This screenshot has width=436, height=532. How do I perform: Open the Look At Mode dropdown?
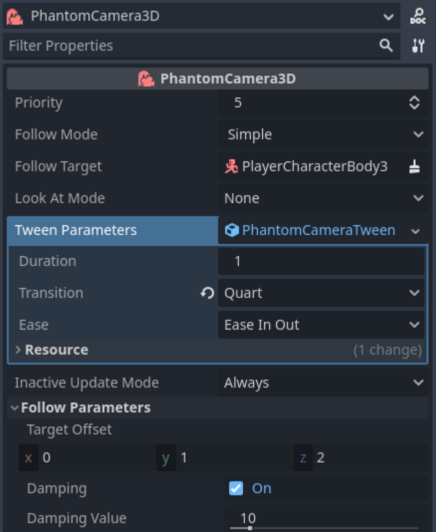pos(323,198)
